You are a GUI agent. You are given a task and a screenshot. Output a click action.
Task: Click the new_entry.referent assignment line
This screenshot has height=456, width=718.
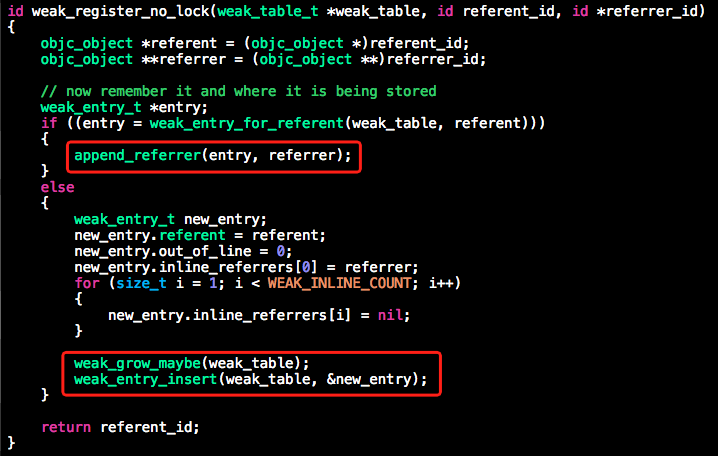[x=200, y=235]
